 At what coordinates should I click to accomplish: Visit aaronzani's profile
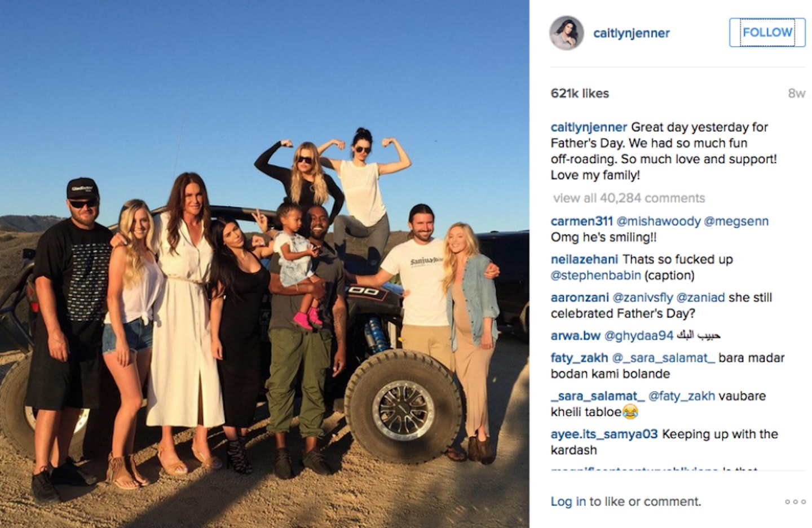pyautogui.click(x=580, y=298)
